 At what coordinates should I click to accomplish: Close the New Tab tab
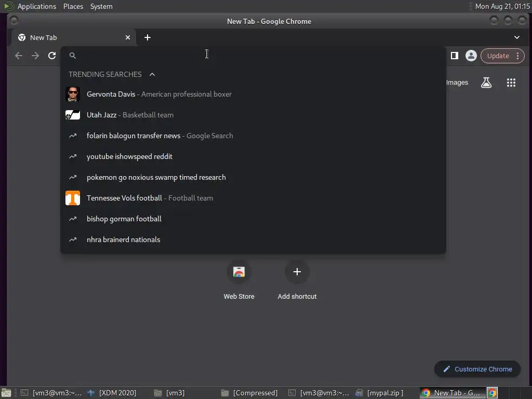coord(128,37)
